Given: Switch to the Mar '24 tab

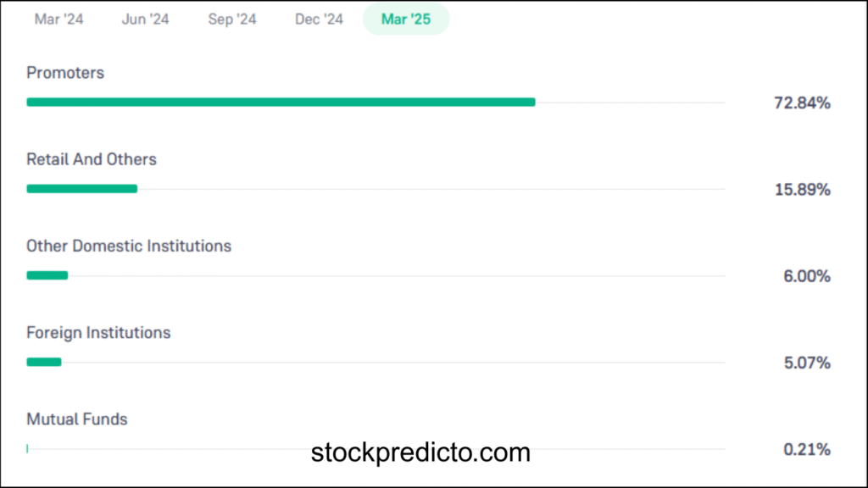Looking at the screenshot, I should pyautogui.click(x=59, y=19).
